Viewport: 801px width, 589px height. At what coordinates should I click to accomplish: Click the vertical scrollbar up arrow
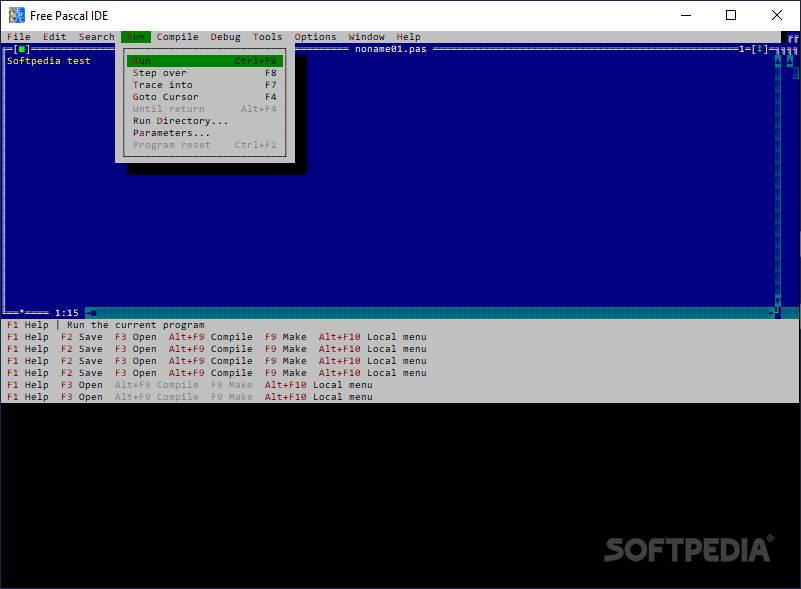pyautogui.click(x=778, y=60)
